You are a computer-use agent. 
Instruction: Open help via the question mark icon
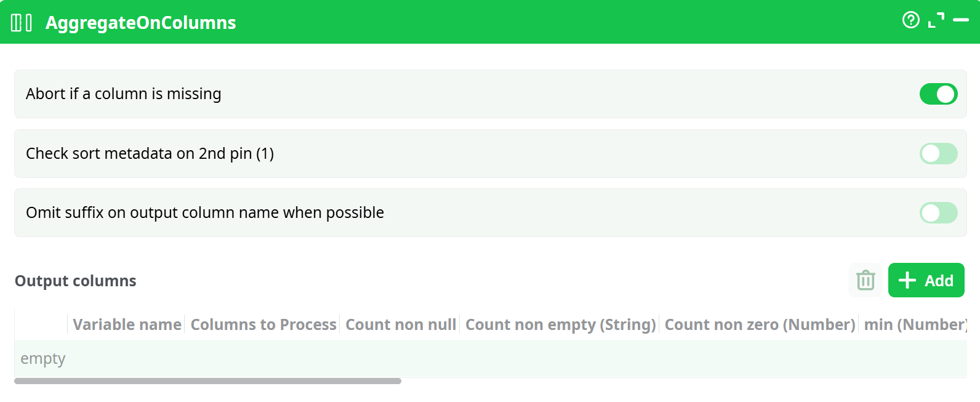pos(910,20)
